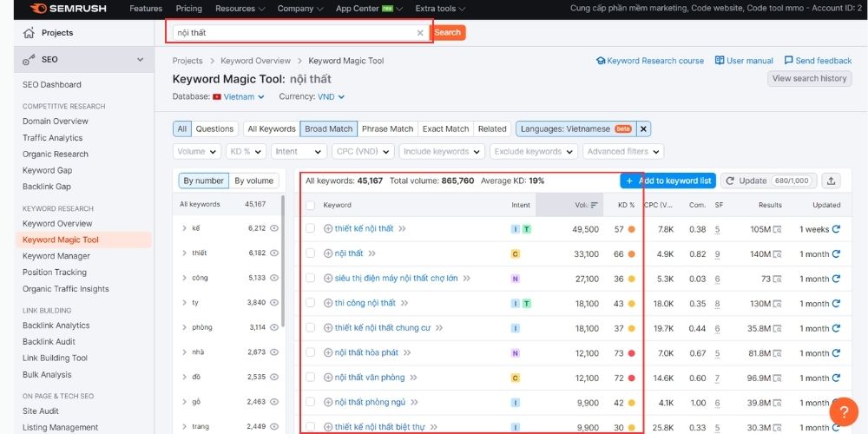
Task: Add thiết kế nội thất via plus icon
Action: coord(328,228)
